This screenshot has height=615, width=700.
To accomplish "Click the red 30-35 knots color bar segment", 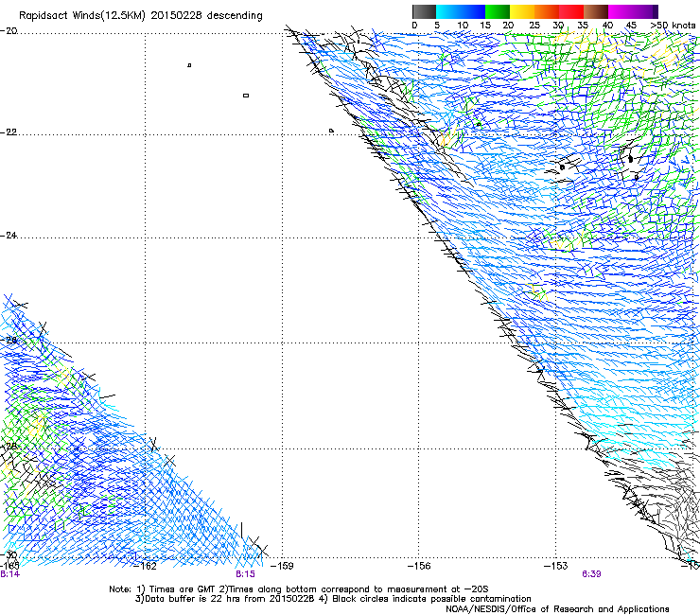I will [x=571, y=11].
